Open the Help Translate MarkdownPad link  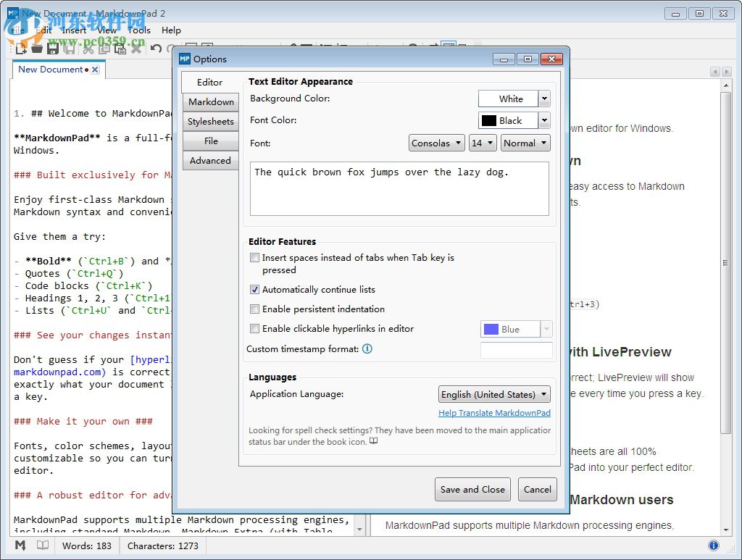(x=494, y=413)
